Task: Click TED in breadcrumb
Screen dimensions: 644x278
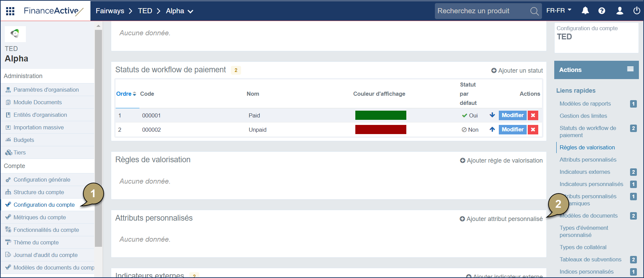Action: coord(145,11)
